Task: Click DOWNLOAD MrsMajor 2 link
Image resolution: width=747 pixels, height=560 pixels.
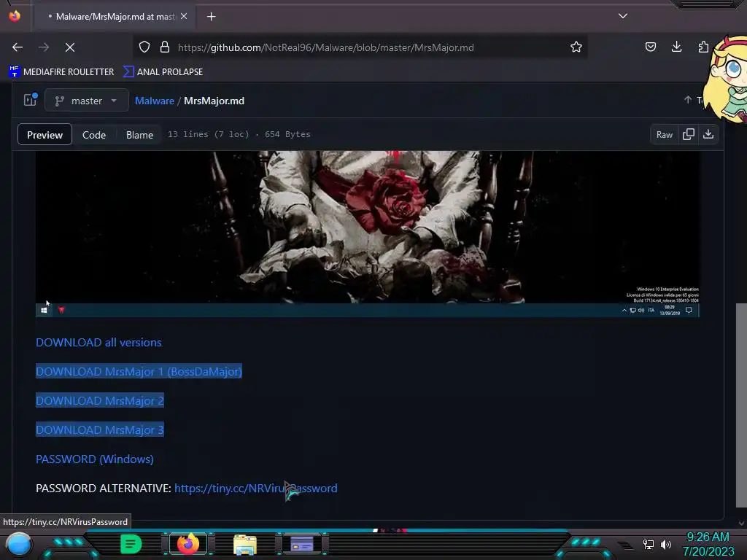Action: pos(99,400)
